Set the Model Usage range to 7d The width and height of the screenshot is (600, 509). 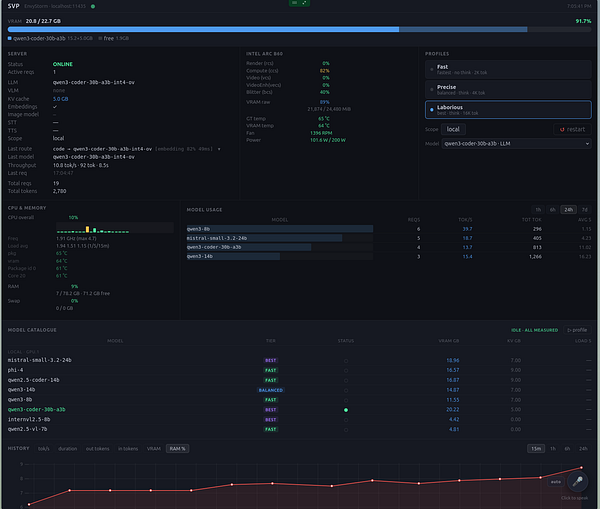pos(585,210)
